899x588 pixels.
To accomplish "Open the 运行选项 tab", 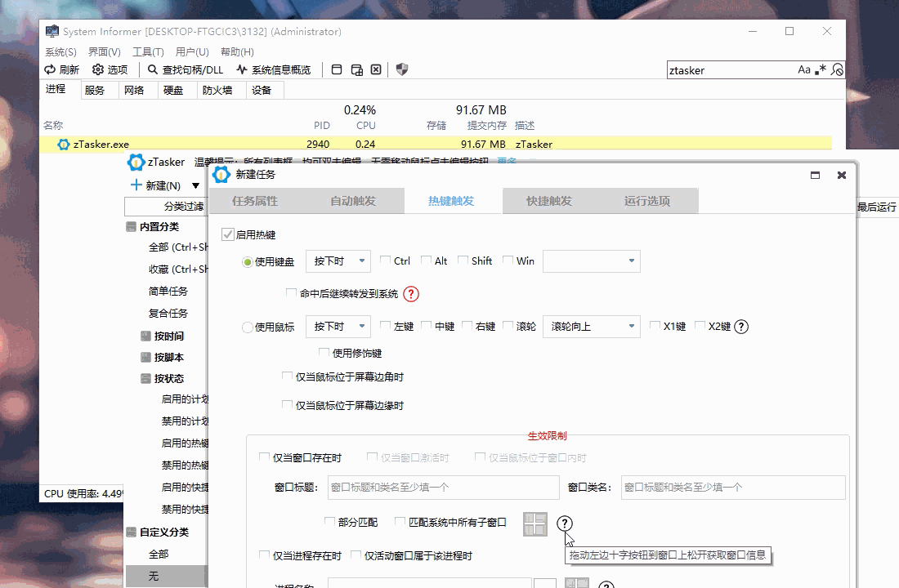I will click(x=647, y=201).
